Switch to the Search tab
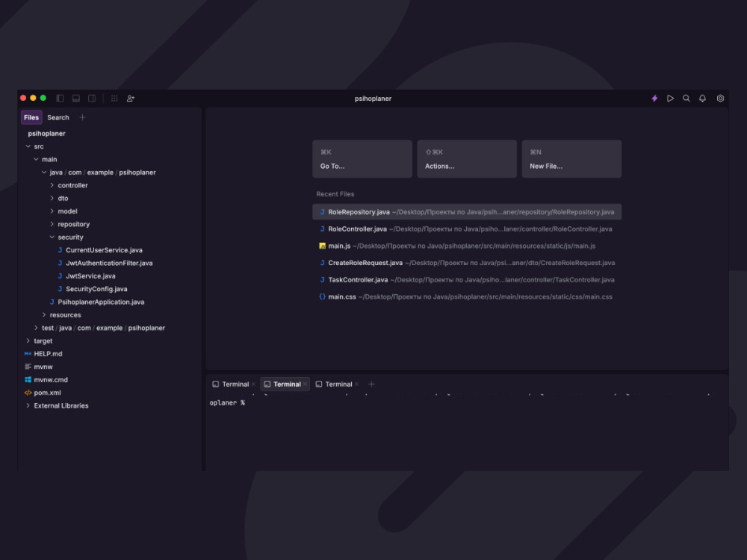Image resolution: width=747 pixels, height=560 pixels. click(x=58, y=117)
